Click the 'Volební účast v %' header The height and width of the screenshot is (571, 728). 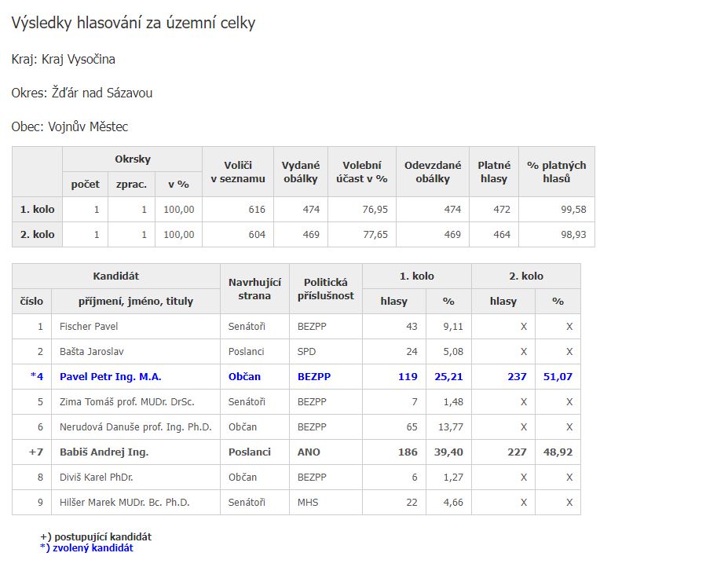362,172
